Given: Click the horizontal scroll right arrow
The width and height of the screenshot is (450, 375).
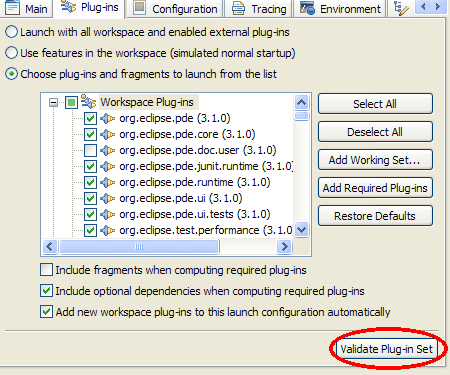Looking at the screenshot, I should pos(284,247).
